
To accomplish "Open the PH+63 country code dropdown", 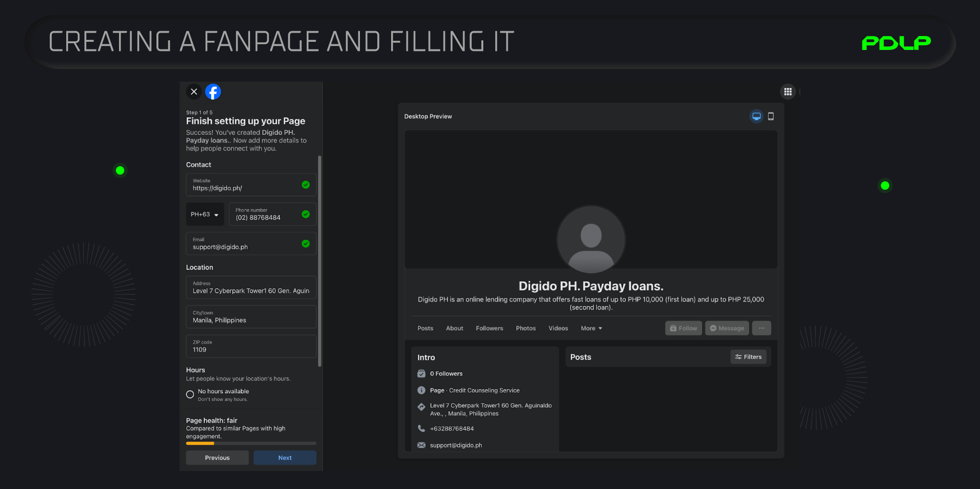I will pyautogui.click(x=205, y=214).
